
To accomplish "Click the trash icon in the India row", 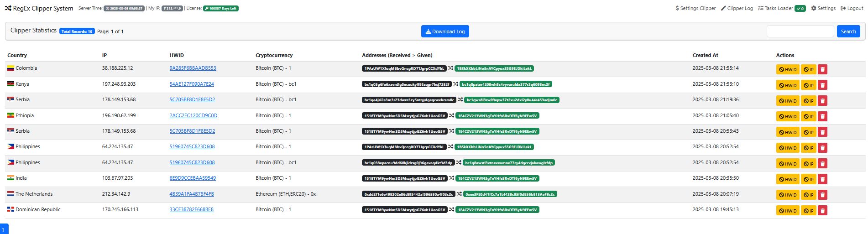I will pos(822,179).
